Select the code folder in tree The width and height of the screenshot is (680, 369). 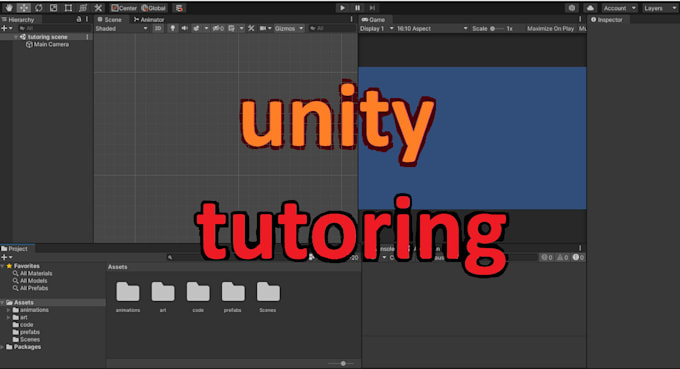pyautogui.click(x=23, y=324)
